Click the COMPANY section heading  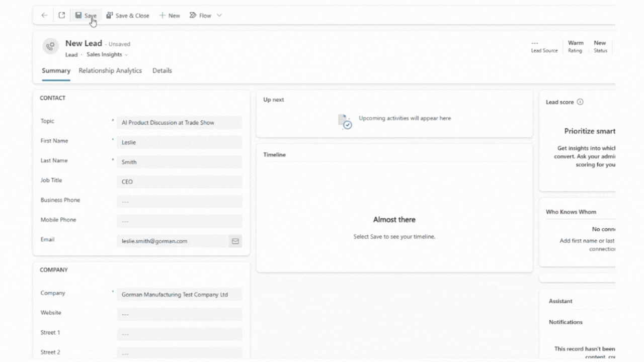click(x=54, y=270)
